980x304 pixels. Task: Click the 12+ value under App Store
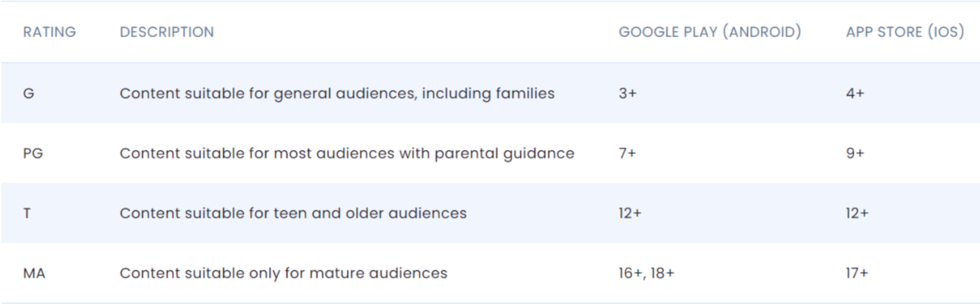coord(857,213)
